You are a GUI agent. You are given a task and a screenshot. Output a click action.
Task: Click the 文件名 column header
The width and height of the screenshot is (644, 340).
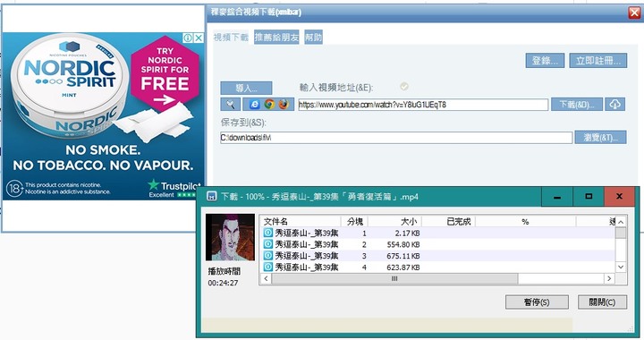click(301, 222)
